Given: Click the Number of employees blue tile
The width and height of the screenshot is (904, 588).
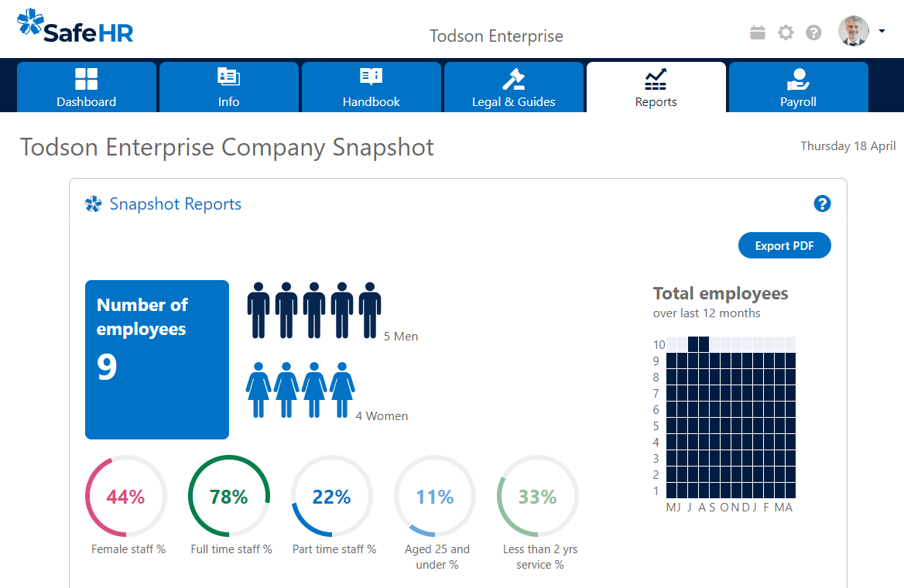Looking at the screenshot, I should point(156,359).
